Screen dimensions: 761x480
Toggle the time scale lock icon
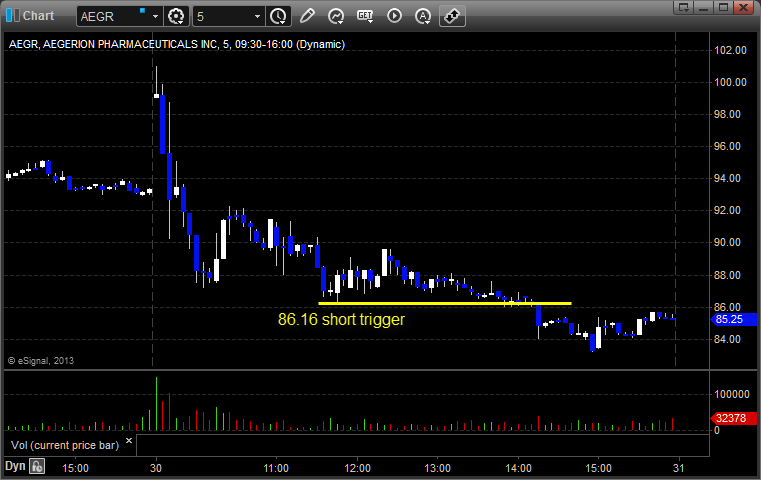[37, 466]
